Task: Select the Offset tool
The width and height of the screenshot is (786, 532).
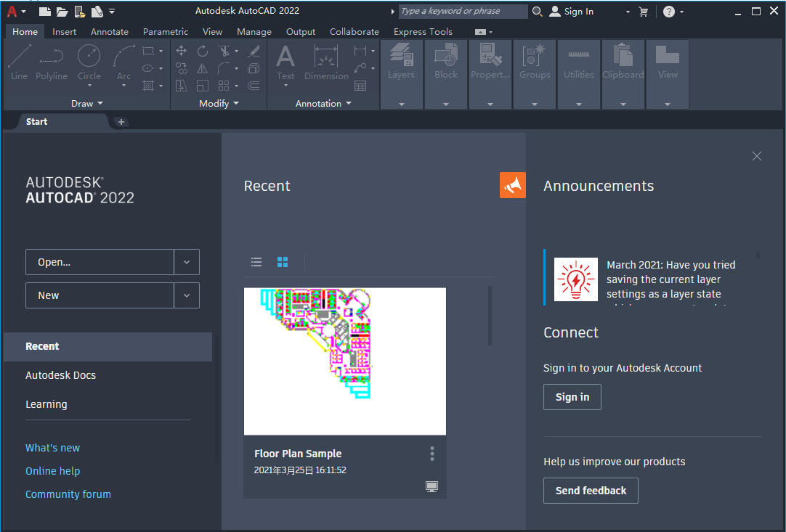Action: [254, 86]
